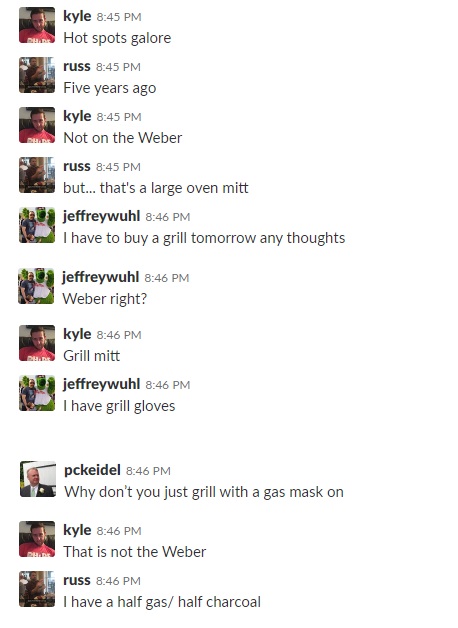458x628 pixels.
Task: Click timestamp on 'Weber right?' message
Action: [167, 278]
